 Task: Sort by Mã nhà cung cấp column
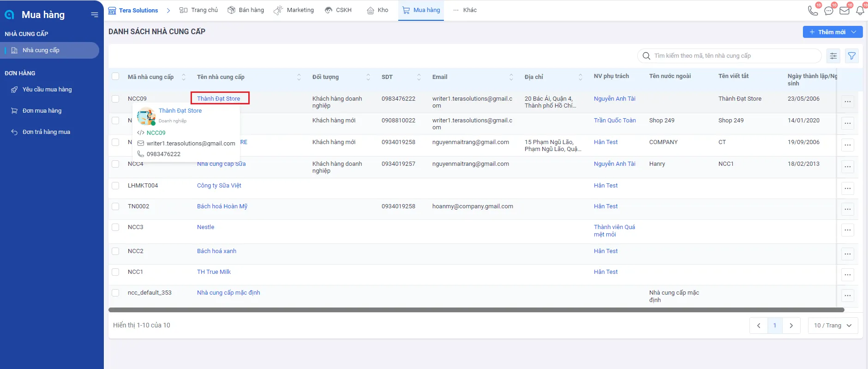[184, 77]
